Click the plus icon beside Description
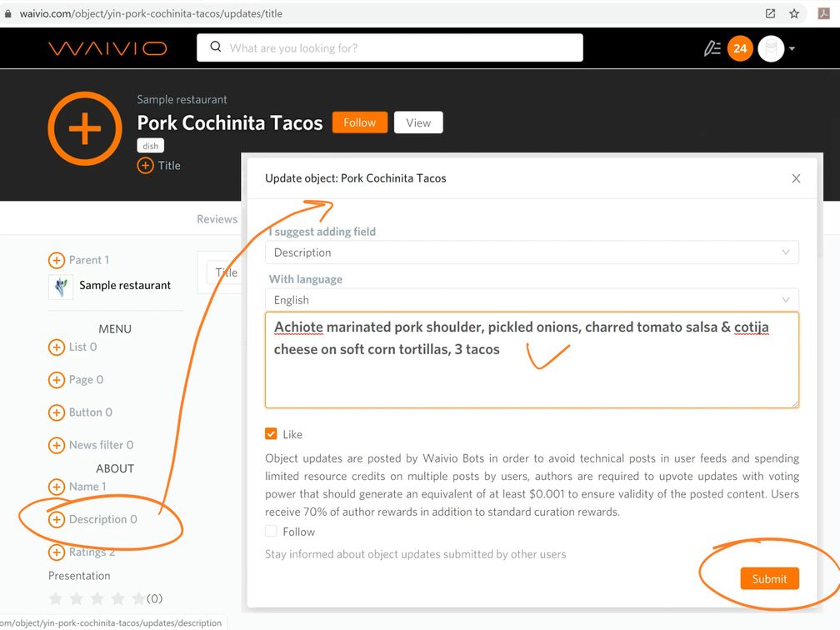 pos(56,520)
